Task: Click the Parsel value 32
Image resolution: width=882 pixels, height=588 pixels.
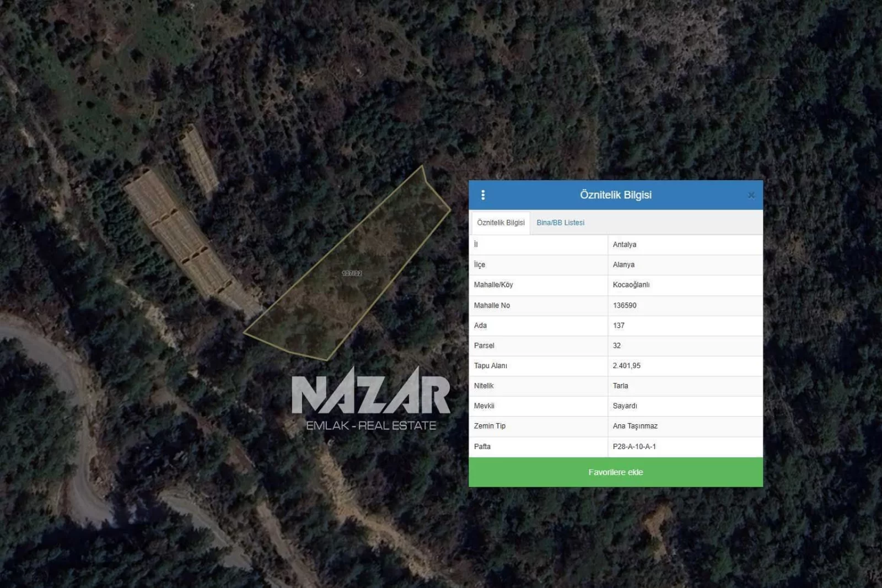Action: coord(617,346)
